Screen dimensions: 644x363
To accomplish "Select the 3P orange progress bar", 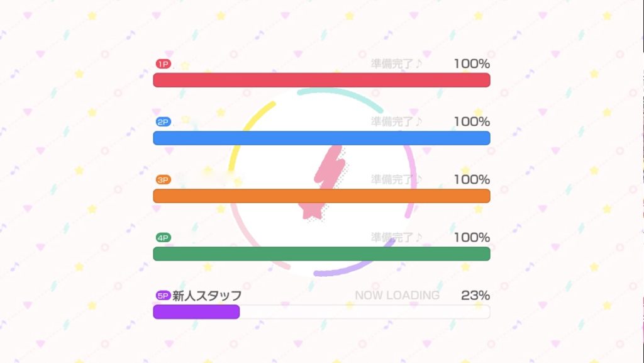I will 321,196.
